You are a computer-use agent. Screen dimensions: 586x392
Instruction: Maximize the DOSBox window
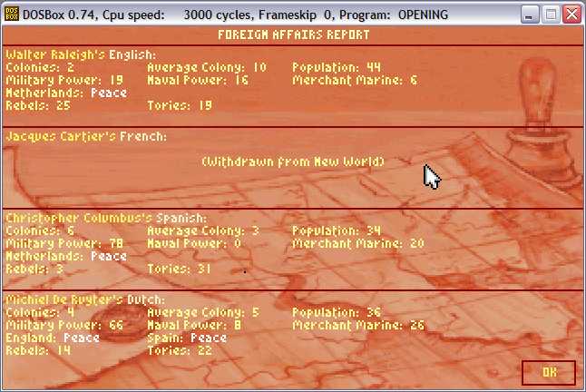(551, 15)
